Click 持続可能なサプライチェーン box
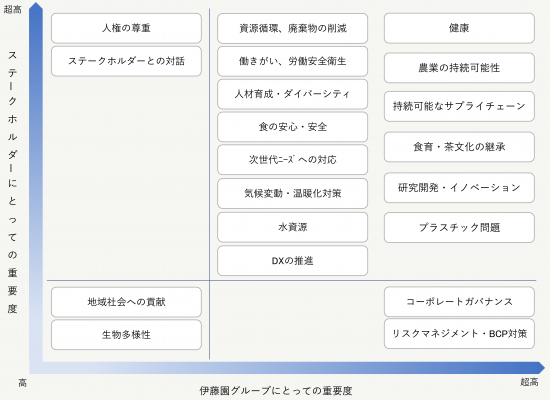Screen dimensions: 550x400 tap(459, 106)
